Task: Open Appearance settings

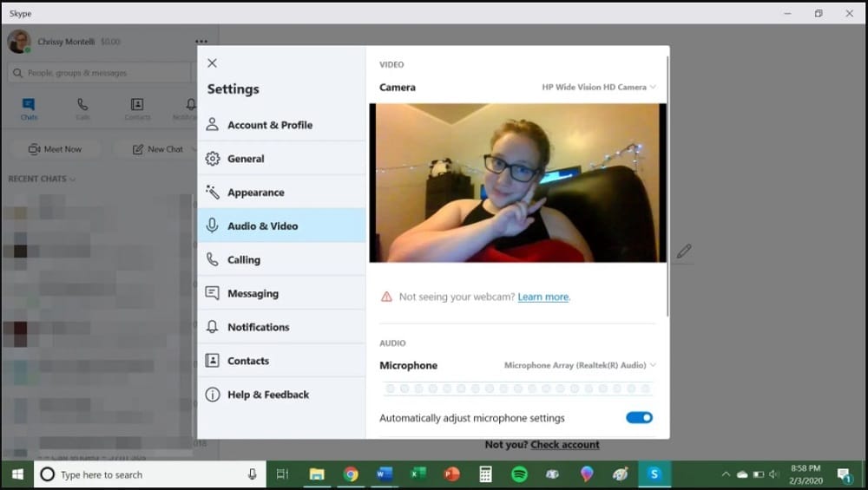Action: 281,193
